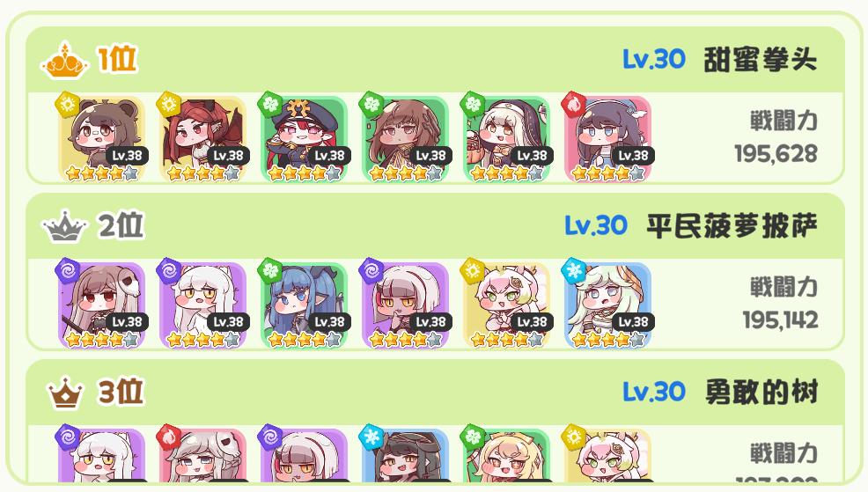868x492 pixels.
Task: Open player 甜蜜拳头 profile
Action: [760, 60]
